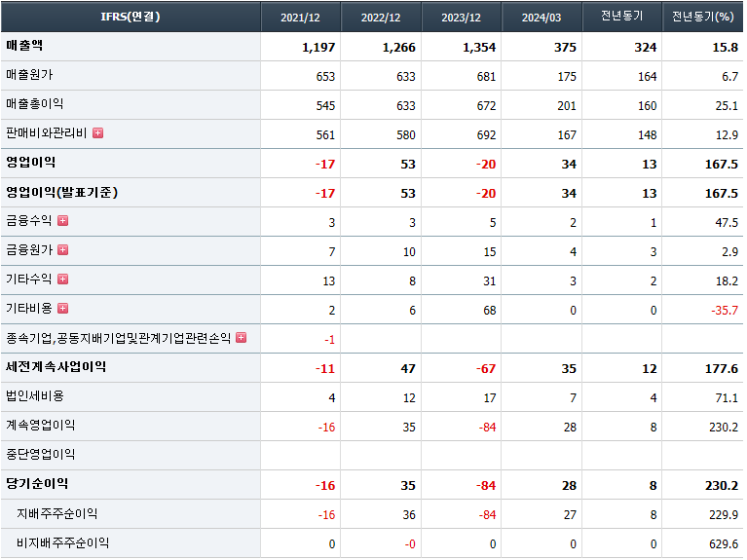The image size is (747, 560).
Task: Click 기타비용 value 68 for 2023/12
Action: pos(490,311)
